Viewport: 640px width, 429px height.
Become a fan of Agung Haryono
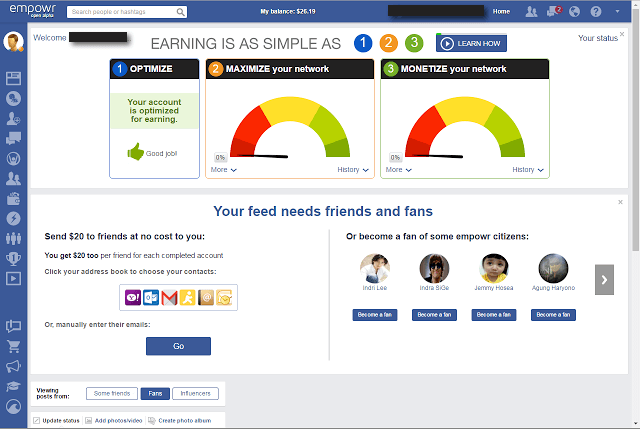coord(553,315)
